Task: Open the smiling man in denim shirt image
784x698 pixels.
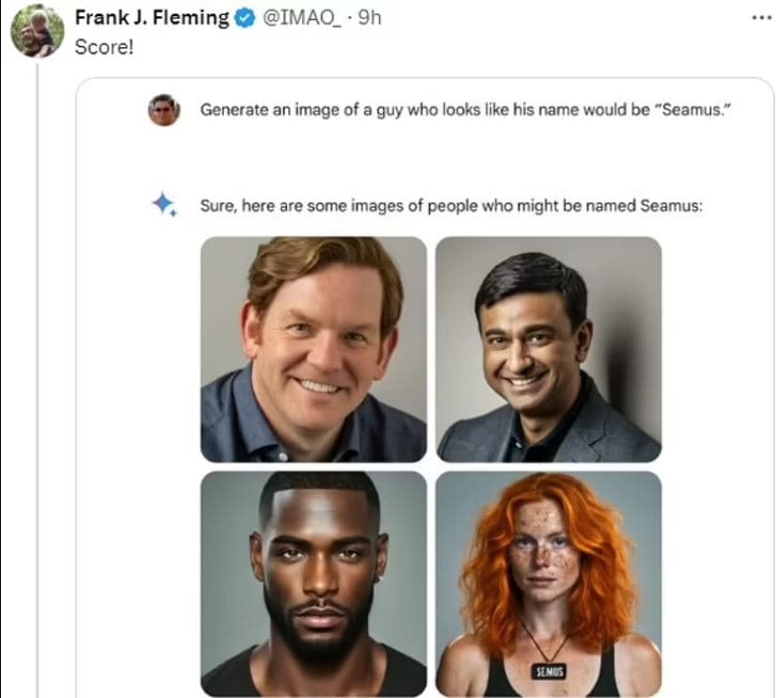Action: tap(313, 349)
